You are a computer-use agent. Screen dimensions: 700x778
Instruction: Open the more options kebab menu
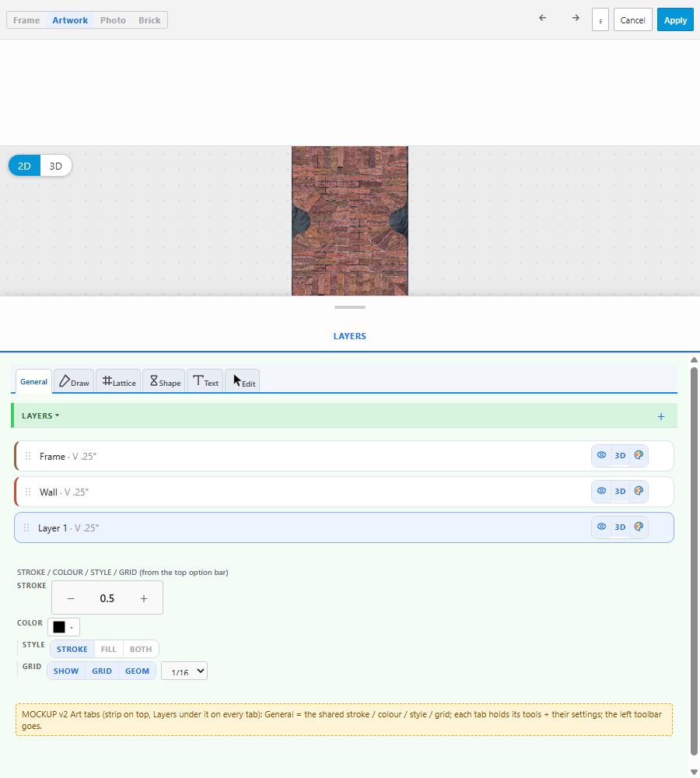600,20
